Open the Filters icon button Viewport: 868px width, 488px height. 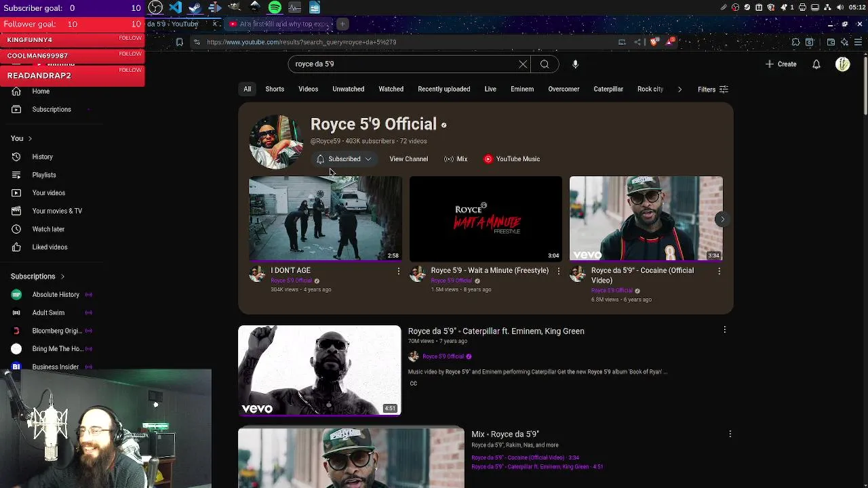[x=713, y=89]
